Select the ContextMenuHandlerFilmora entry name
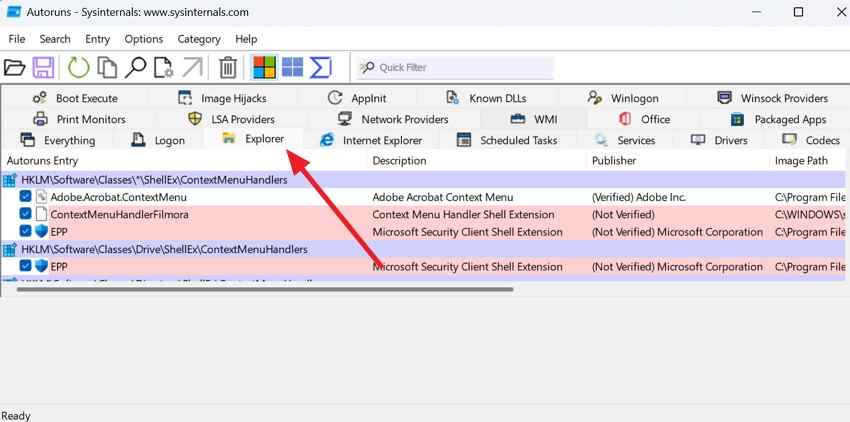This screenshot has height=422, width=850. 119,214
